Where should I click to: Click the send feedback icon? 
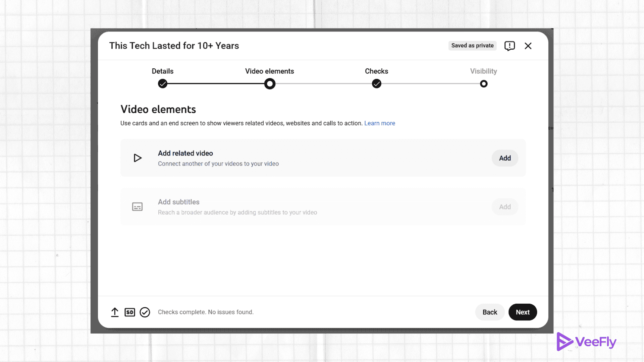pyautogui.click(x=509, y=46)
